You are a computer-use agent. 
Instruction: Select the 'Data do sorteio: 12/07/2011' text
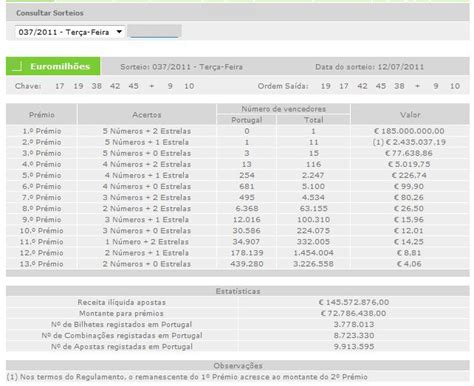(x=370, y=67)
